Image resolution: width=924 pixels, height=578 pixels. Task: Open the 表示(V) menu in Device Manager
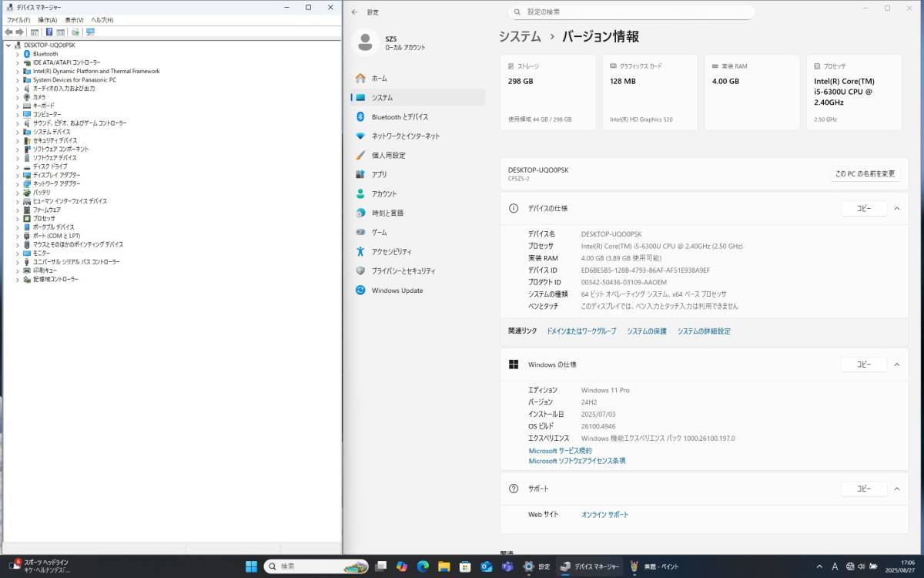(74, 20)
